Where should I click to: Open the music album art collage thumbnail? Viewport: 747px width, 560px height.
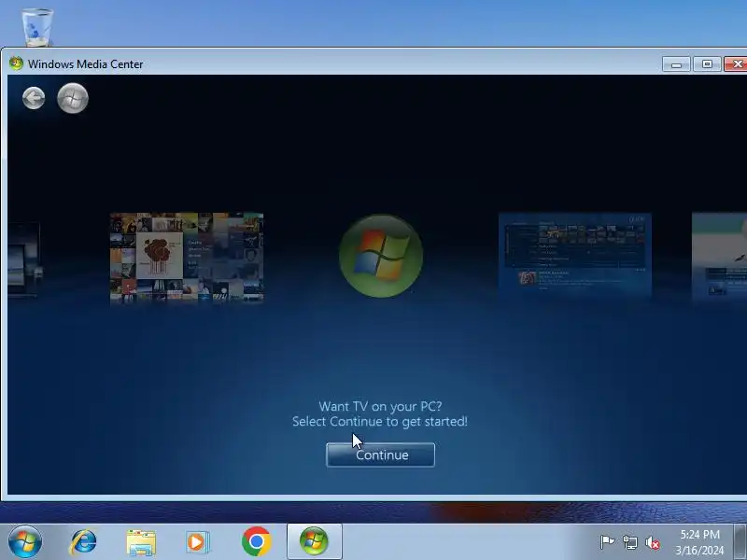pos(186,258)
